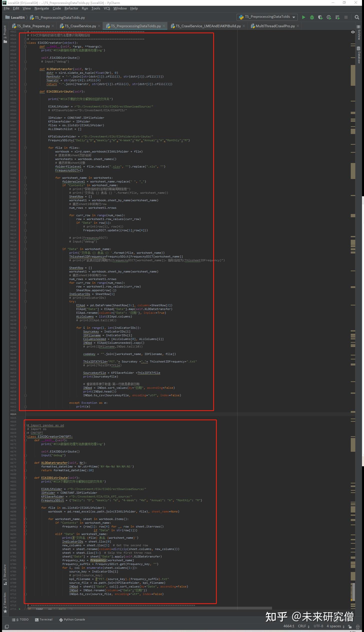
Task: Open the Python Console tool window
Action: [x=72, y=619]
